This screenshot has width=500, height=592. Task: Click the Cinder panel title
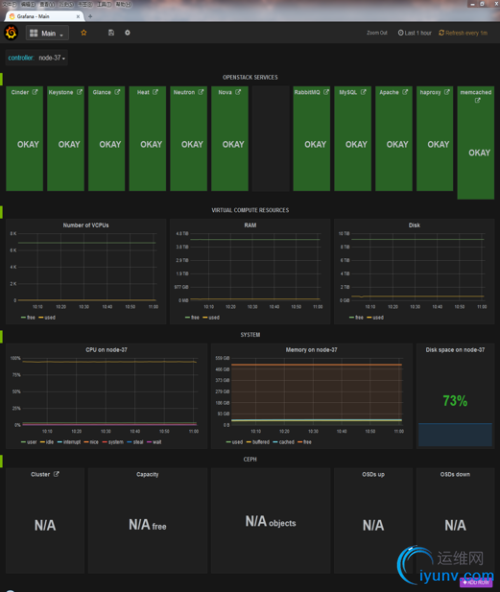click(x=20, y=92)
